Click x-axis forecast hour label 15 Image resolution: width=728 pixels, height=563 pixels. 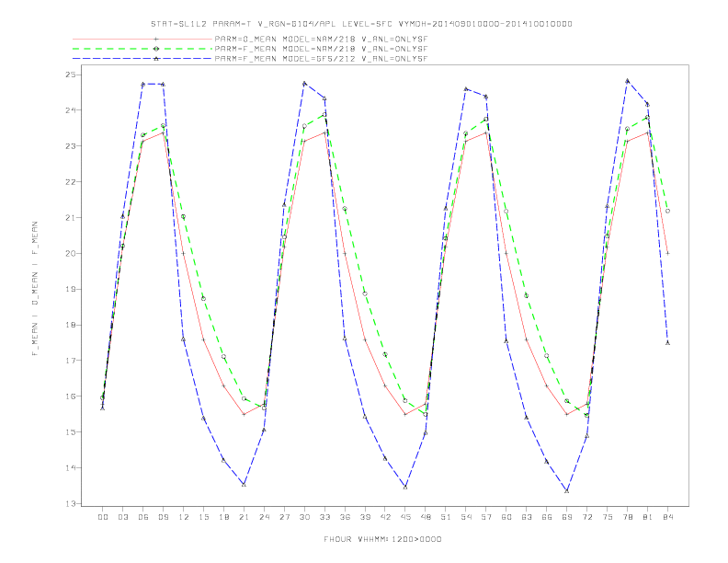tap(203, 517)
